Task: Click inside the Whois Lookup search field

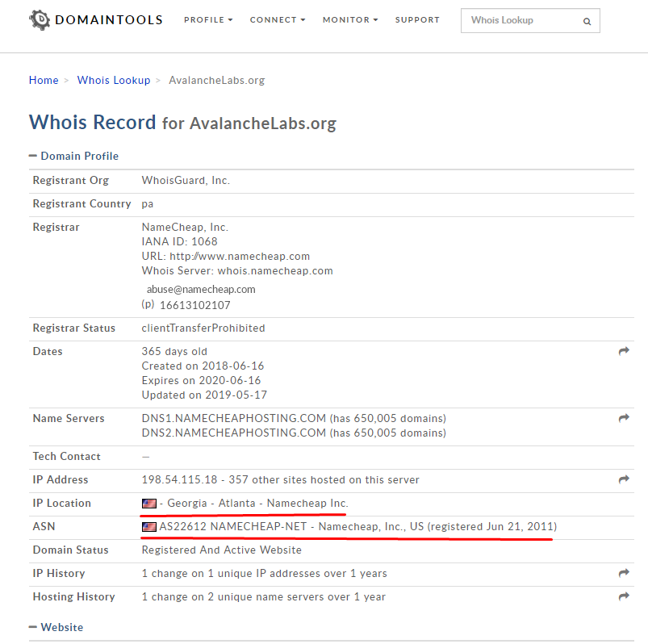Action: click(x=516, y=21)
